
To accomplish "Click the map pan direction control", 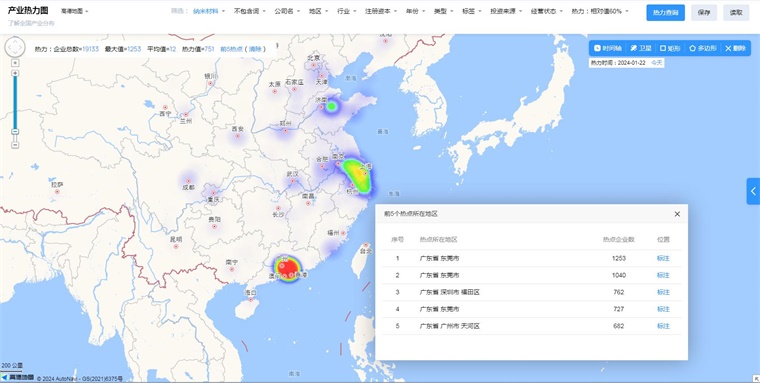I will click(x=15, y=47).
